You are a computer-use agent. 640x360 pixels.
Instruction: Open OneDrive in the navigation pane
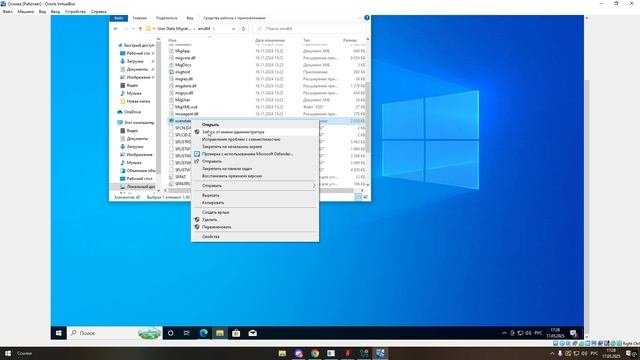[132, 112]
